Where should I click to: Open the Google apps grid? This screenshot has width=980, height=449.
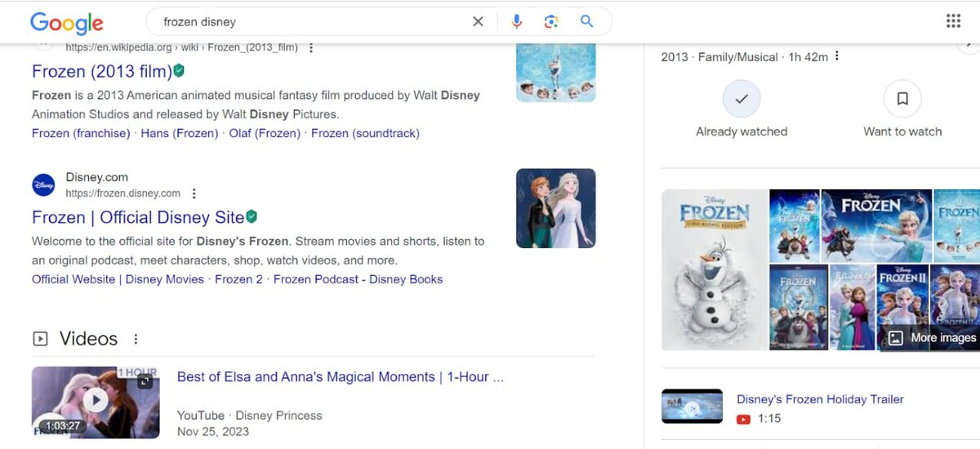953,21
